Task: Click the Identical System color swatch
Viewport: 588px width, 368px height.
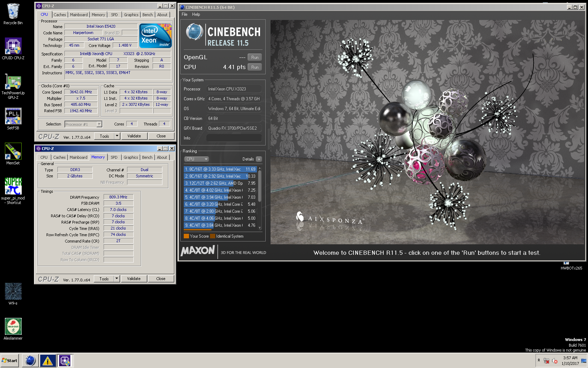Action: [212, 236]
